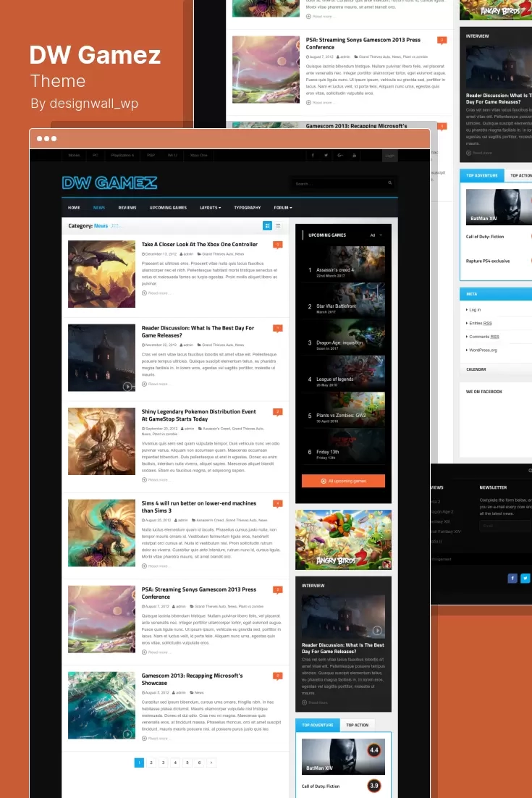Click the magnifier icon in the search box
Viewport: 532px width, 798px height.
[x=390, y=183]
